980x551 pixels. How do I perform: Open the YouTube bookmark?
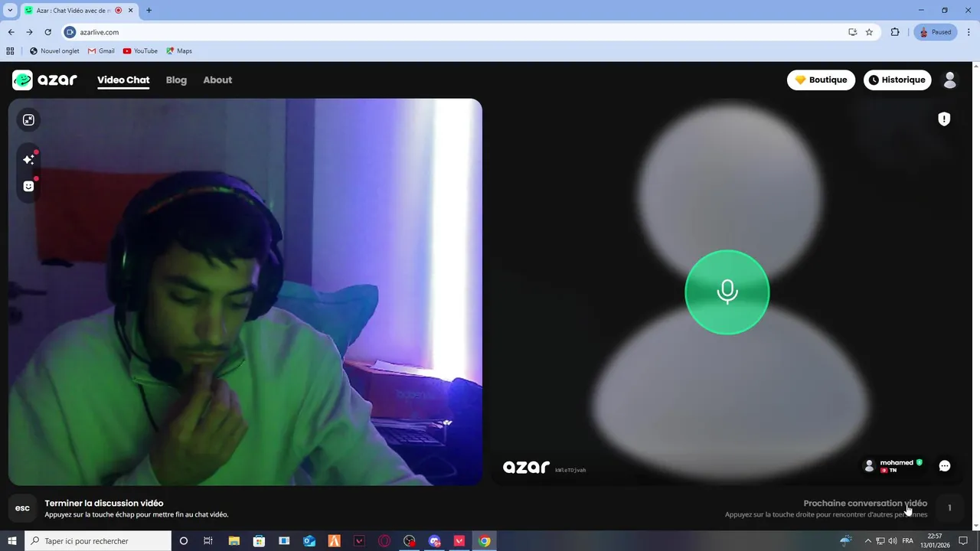[x=140, y=51]
